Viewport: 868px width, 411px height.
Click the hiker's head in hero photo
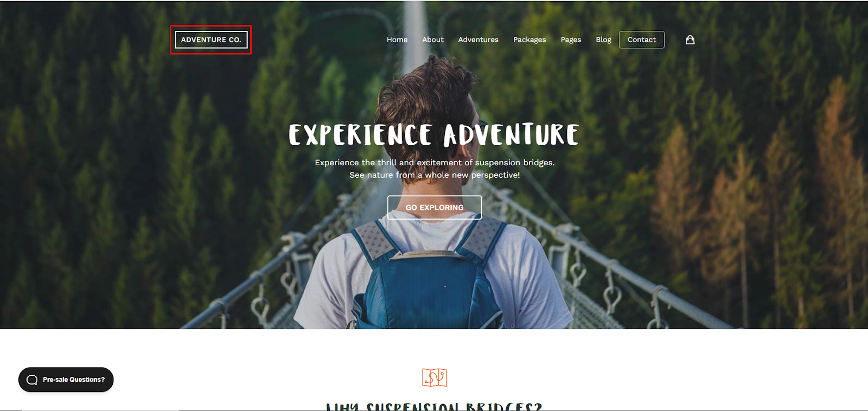pos(429,92)
